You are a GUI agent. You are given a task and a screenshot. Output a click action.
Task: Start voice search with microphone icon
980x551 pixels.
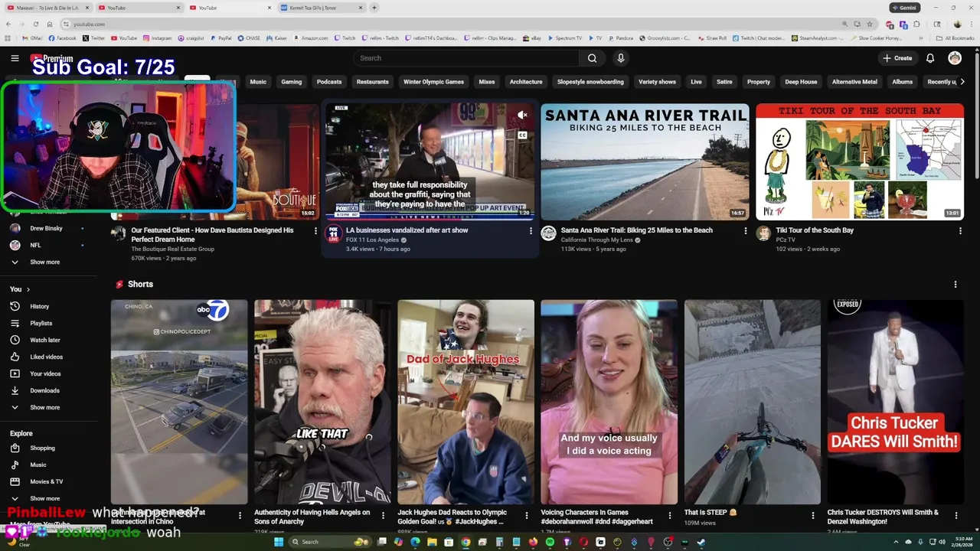click(621, 58)
